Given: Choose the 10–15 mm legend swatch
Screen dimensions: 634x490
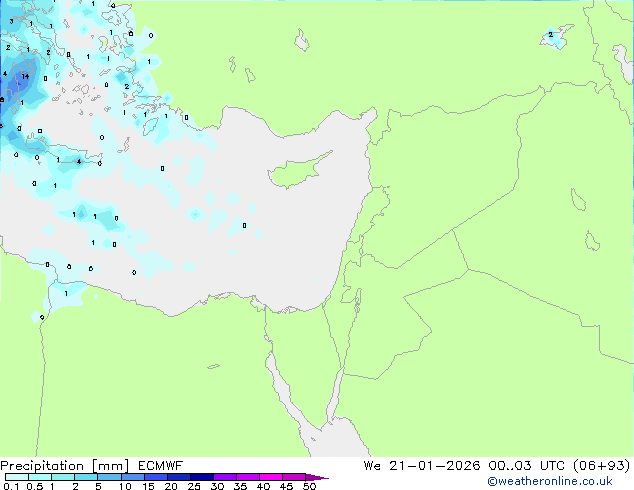Looking at the screenshot, I should tap(133, 477).
